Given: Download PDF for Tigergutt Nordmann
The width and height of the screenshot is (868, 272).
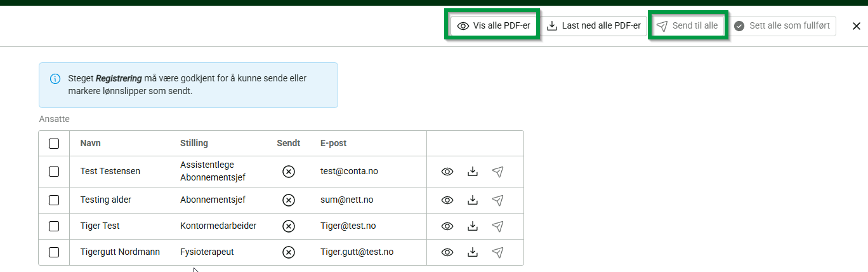Looking at the screenshot, I should [472, 252].
